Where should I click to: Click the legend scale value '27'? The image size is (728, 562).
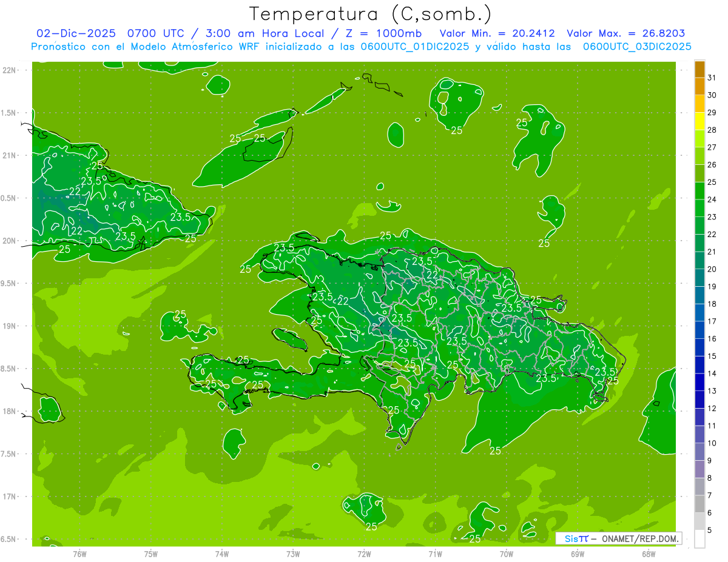712,147
